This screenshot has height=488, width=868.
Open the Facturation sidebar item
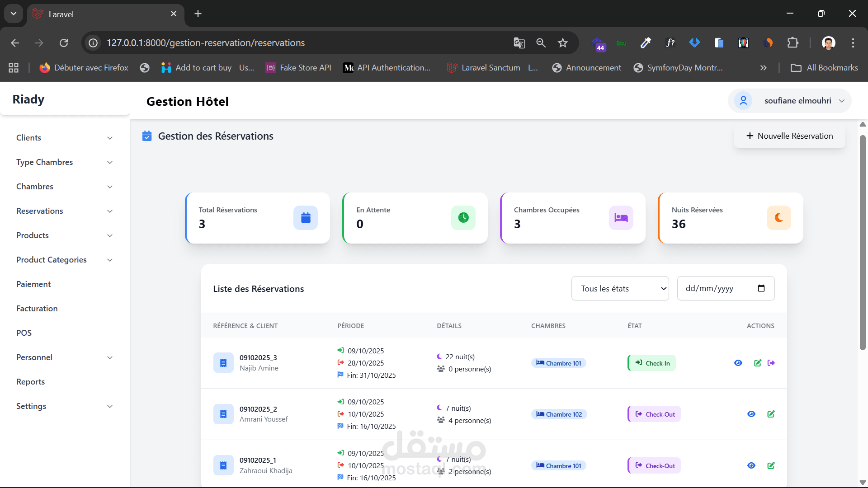tap(37, 309)
